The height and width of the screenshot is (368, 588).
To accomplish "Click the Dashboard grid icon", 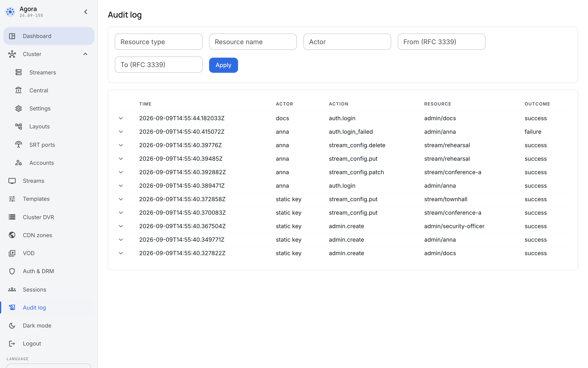I will tap(12, 36).
